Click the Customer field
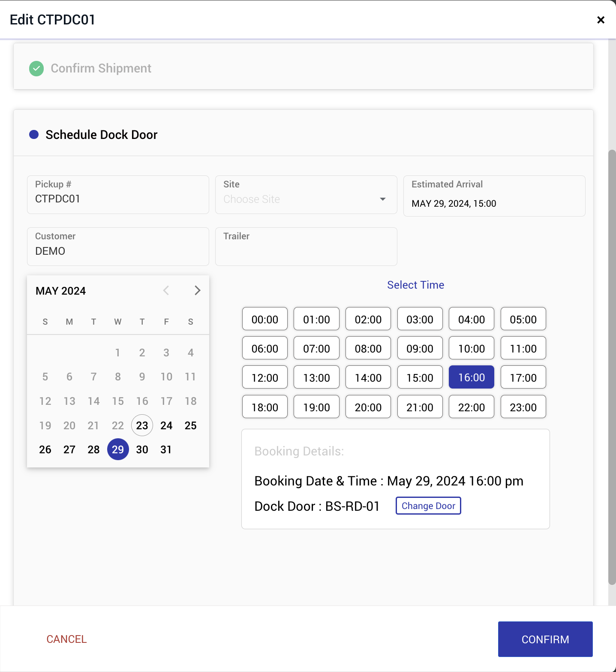616x672 pixels. point(118,247)
